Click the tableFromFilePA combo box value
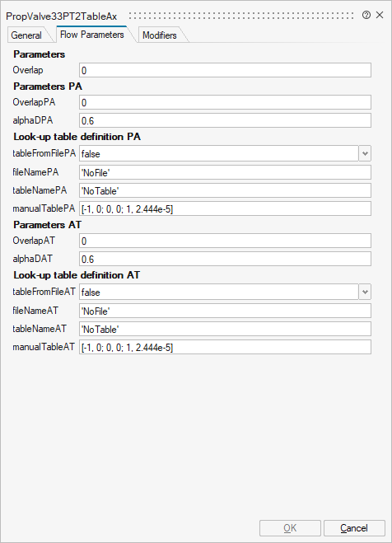 [219, 153]
